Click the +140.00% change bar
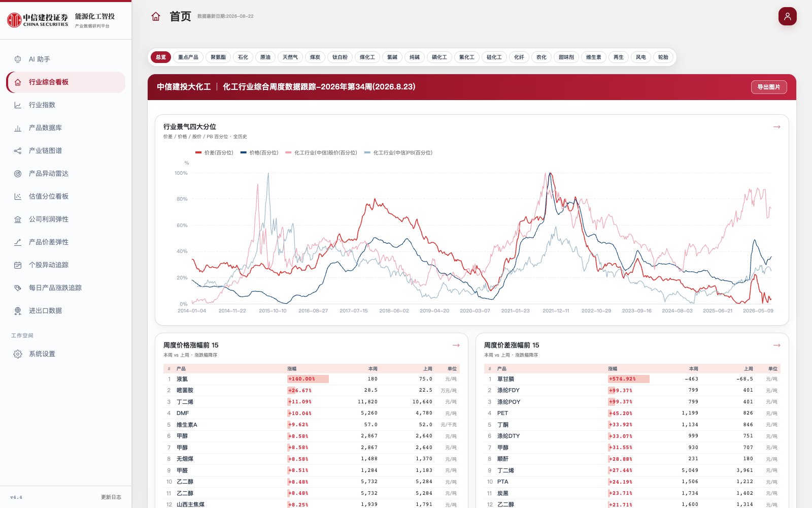This screenshot has height=508, width=812. tap(308, 379)
